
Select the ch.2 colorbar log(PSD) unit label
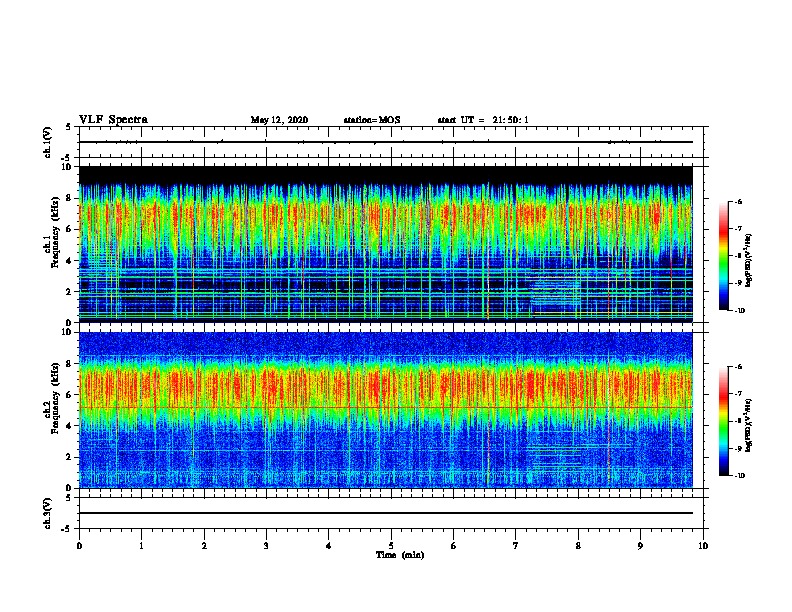pyautogui.click(x=748, y=425)
